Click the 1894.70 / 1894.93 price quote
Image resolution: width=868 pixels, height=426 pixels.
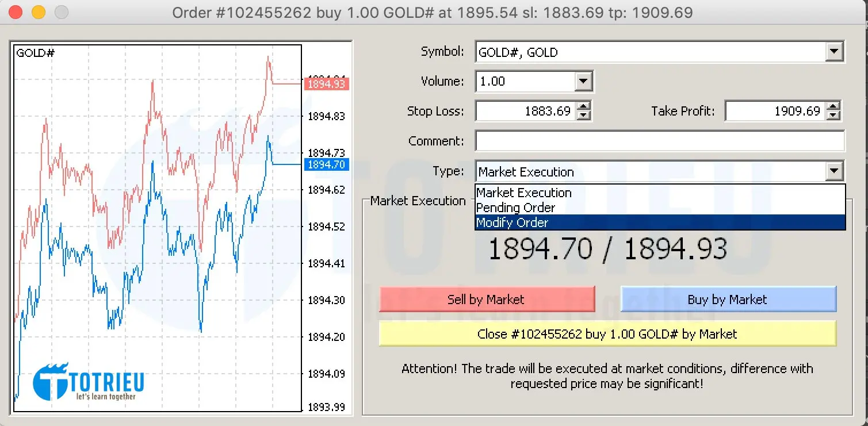[x=607, y=250]
